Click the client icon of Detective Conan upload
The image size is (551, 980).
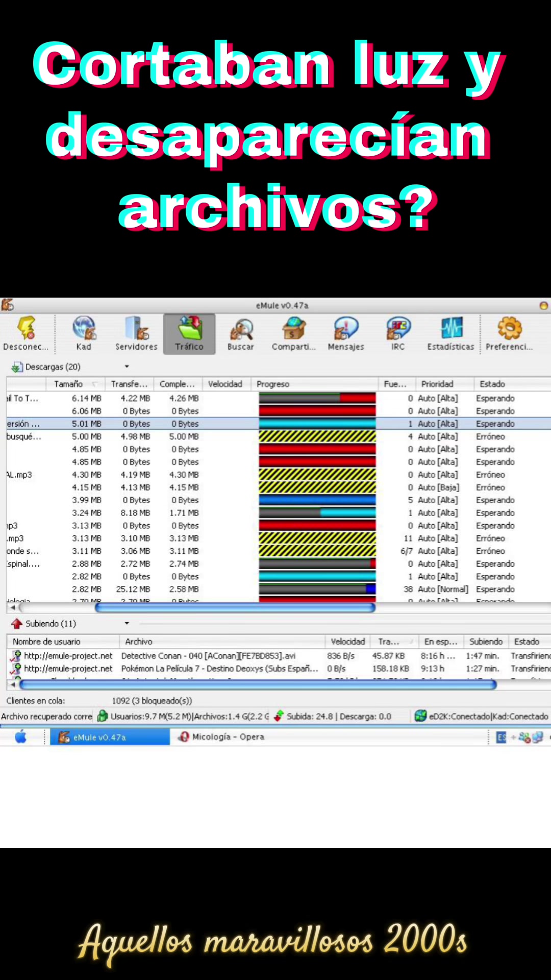point(16,655)
